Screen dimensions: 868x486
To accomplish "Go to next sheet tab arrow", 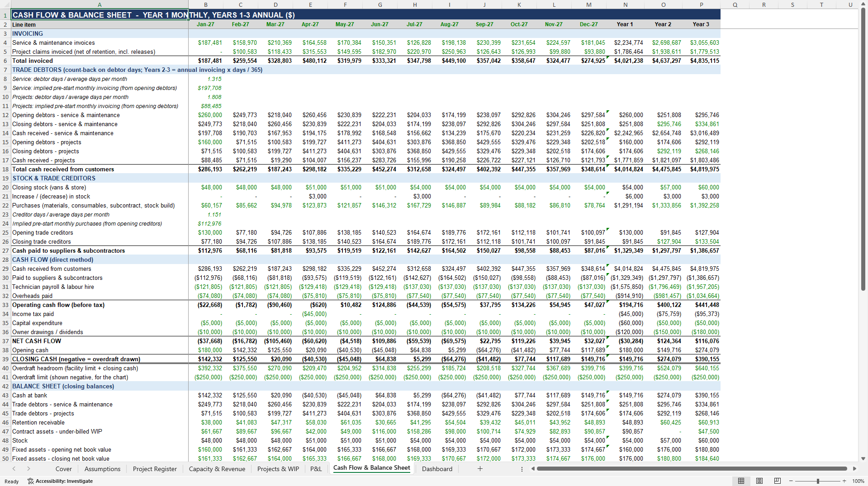I will (x=28, y=469).
